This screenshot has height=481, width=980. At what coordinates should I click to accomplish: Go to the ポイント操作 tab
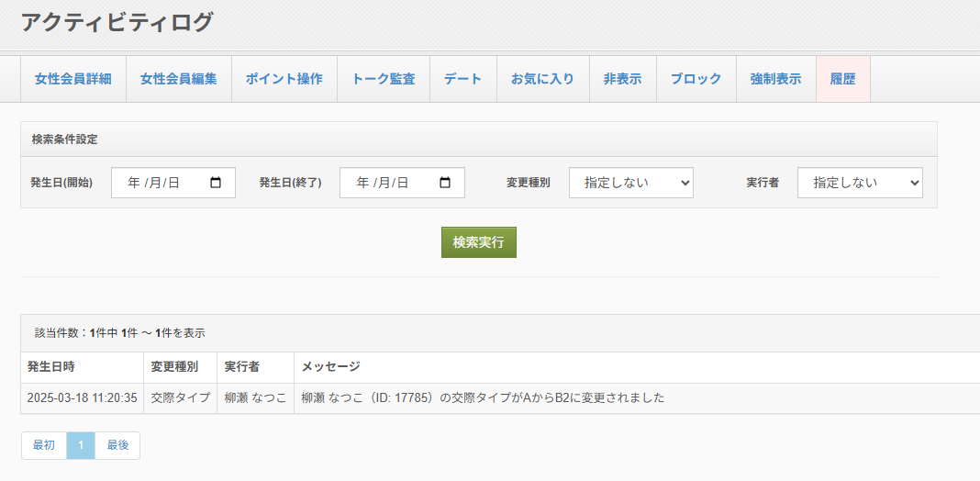coord(284,79)
